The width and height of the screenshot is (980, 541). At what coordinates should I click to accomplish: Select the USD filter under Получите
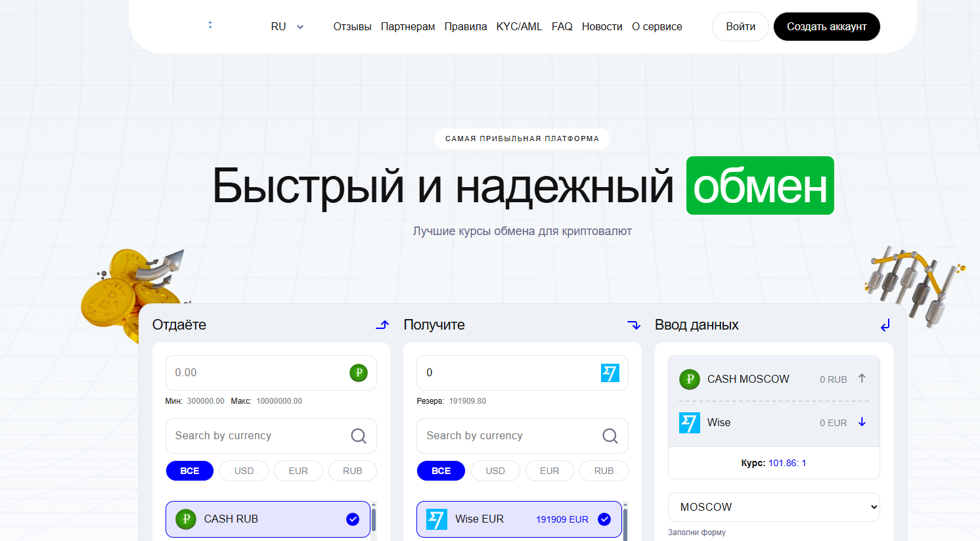tap(495, 471)
